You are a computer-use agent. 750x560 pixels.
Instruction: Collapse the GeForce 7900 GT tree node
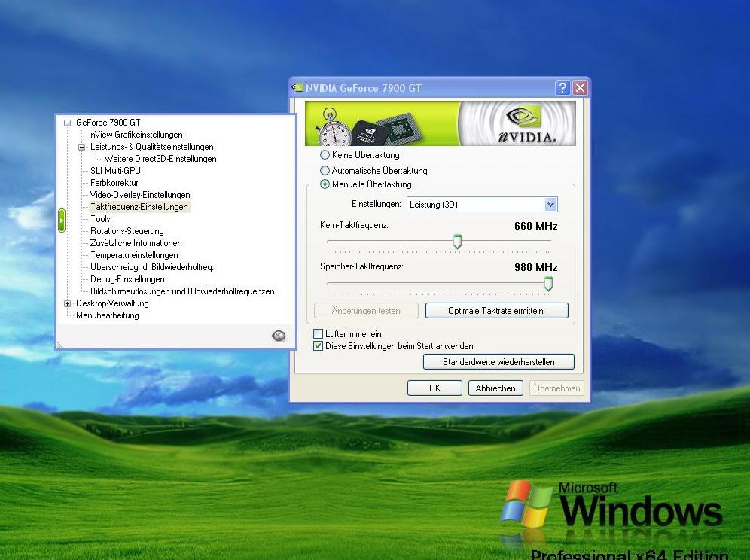coord(68,123)
